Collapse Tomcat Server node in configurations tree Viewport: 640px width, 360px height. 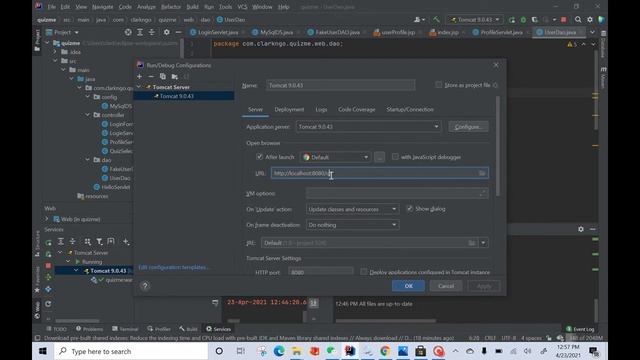point(139,87)
